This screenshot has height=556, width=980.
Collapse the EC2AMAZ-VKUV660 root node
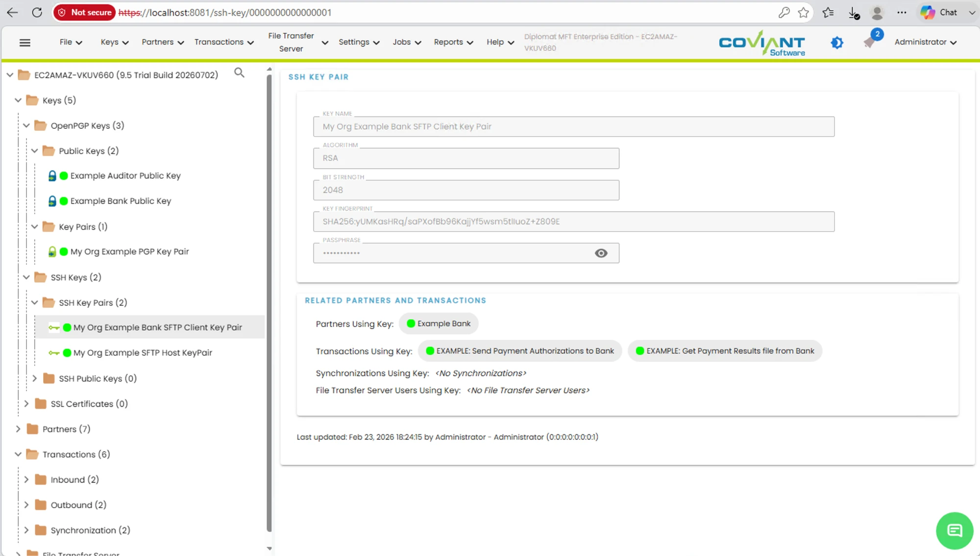(10, 75)
